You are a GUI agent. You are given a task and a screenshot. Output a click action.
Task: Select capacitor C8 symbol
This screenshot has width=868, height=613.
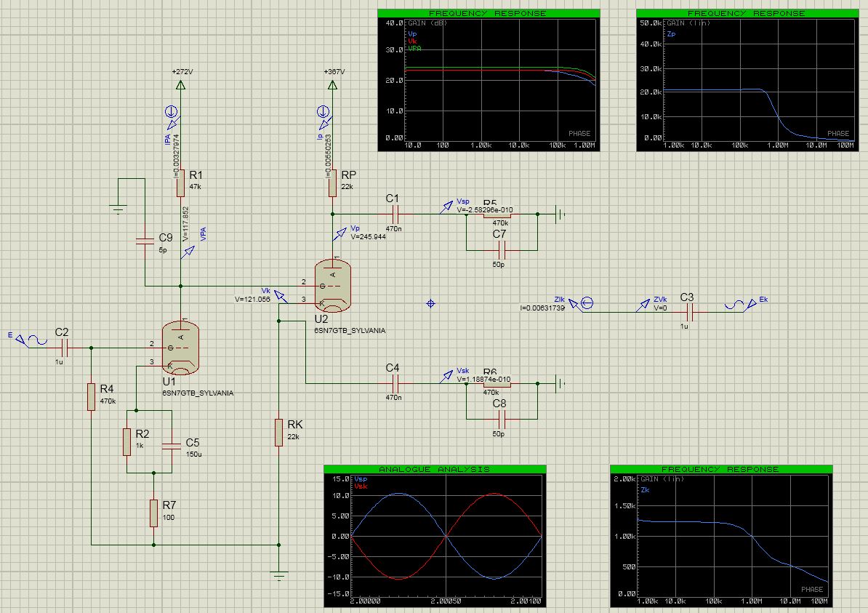click(502, 419)
